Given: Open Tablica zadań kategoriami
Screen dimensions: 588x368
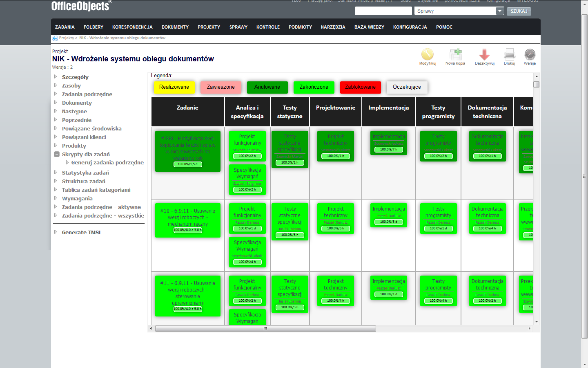Looking at the screenshot, I should [x=96, y=190].
